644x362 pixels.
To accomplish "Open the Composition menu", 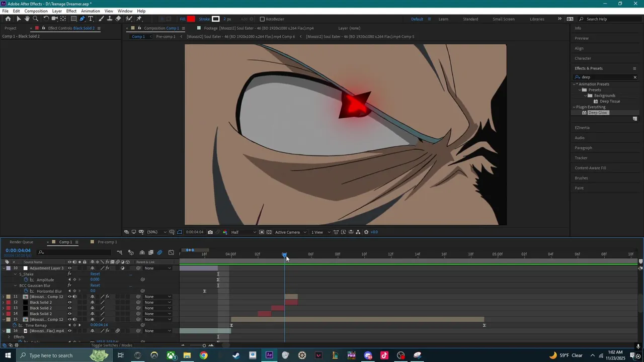I will 36,11.
